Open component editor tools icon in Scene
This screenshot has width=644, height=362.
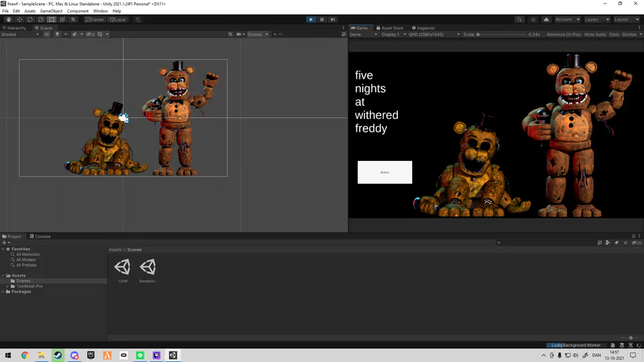[230, 34]
